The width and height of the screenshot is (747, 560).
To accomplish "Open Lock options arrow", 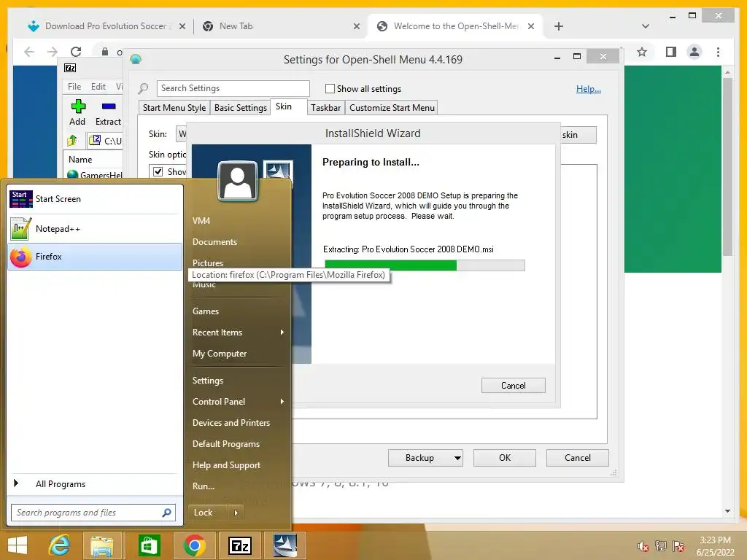I will pyautogui.click(x=236, y=513).
